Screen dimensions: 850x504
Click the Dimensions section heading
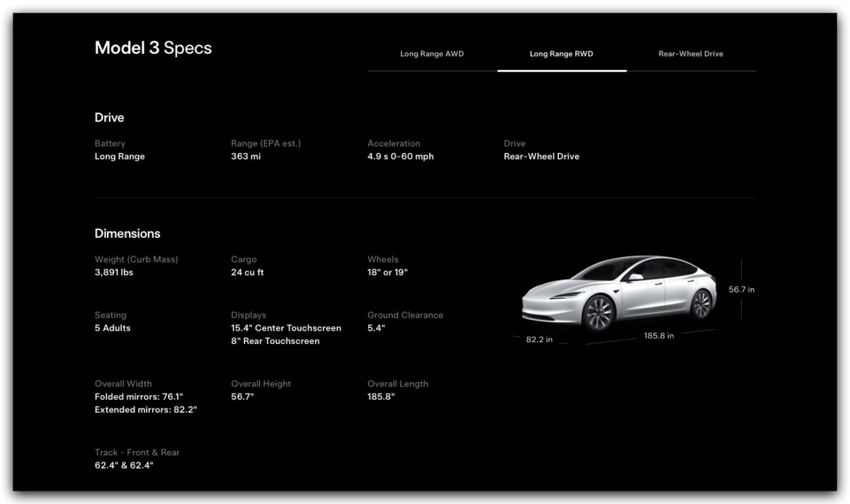coord(127,234)
